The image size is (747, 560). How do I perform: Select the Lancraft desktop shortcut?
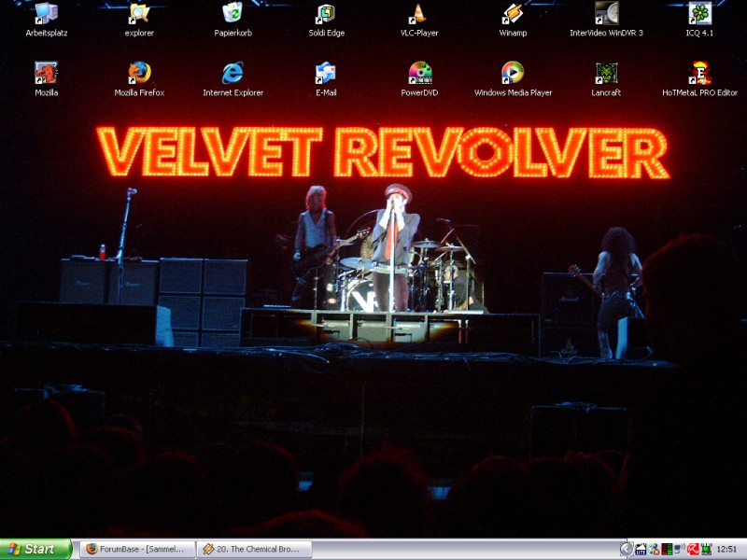click(x=606, y=79)
